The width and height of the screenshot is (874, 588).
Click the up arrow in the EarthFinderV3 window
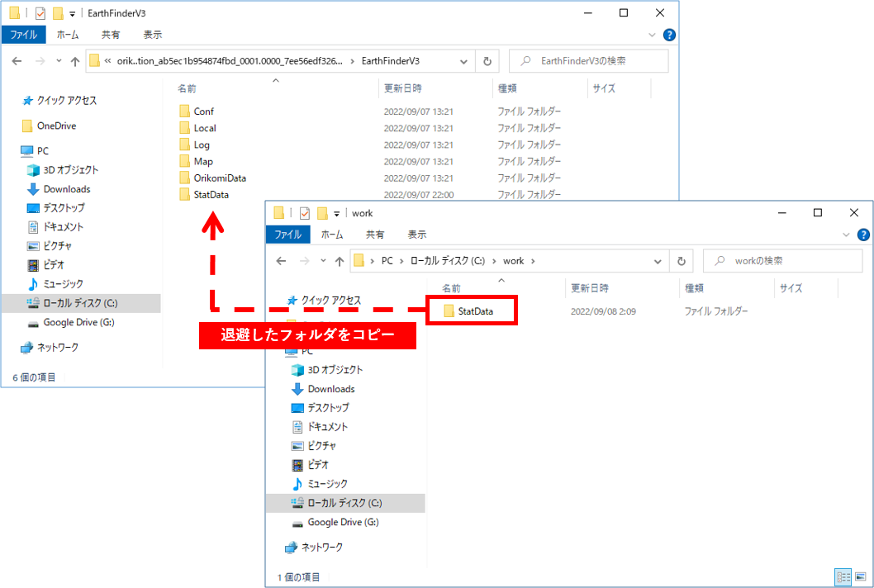75,61
